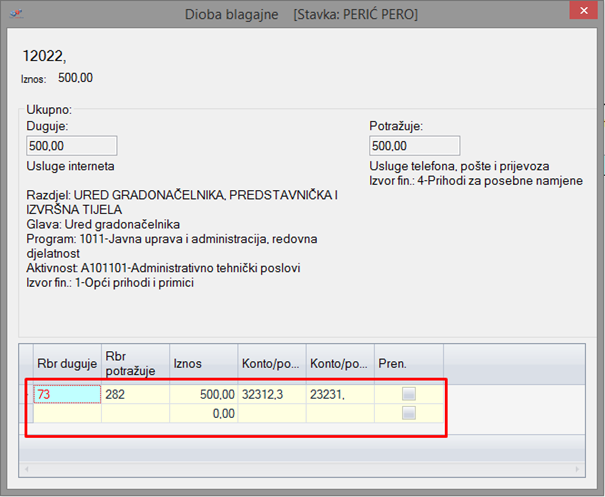Click the Duguje total amount field
Screen dimensions: 605x497
pyautogui.click(x=72, y=146)
